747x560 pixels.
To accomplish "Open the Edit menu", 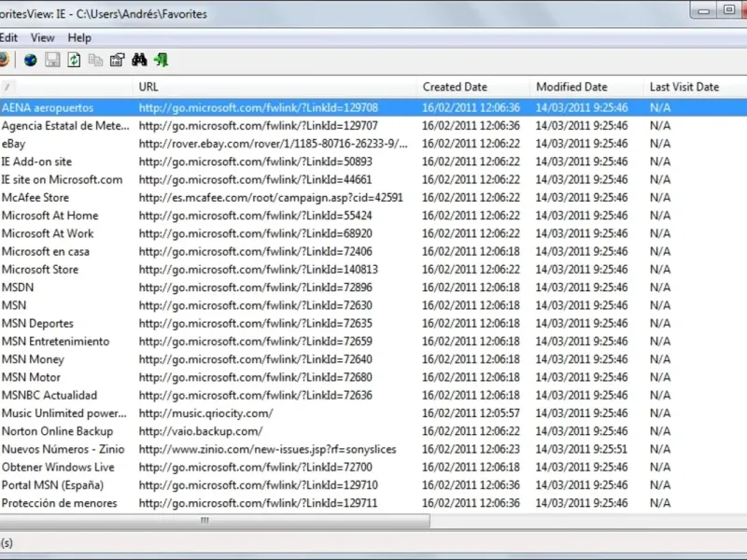I will [8, 37].
